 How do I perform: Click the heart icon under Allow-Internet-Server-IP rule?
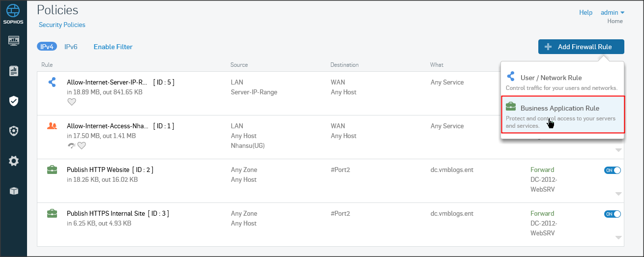[x=72, y=102]
